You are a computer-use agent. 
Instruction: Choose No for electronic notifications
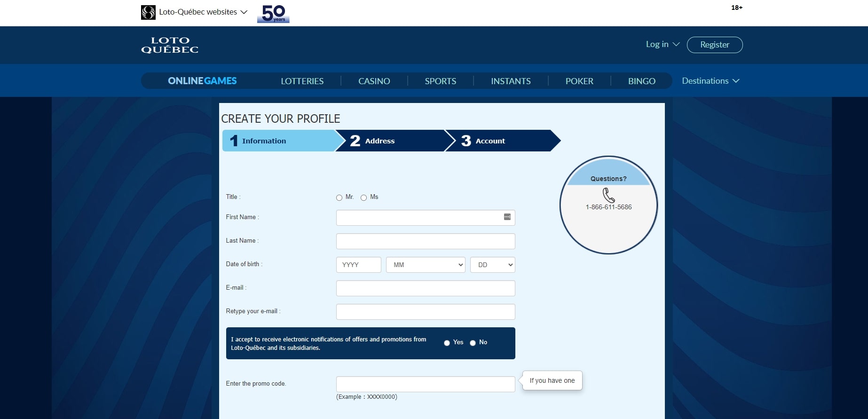(473, 343)
